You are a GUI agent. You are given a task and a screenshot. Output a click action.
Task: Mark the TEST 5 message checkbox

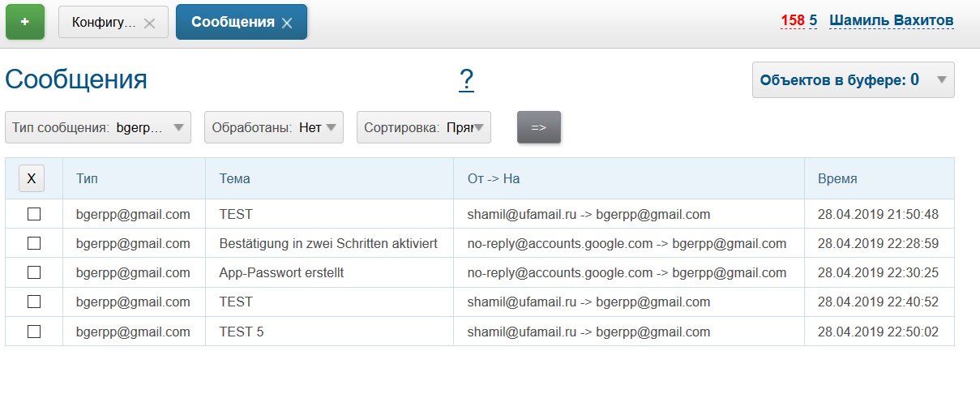point(34,332)
